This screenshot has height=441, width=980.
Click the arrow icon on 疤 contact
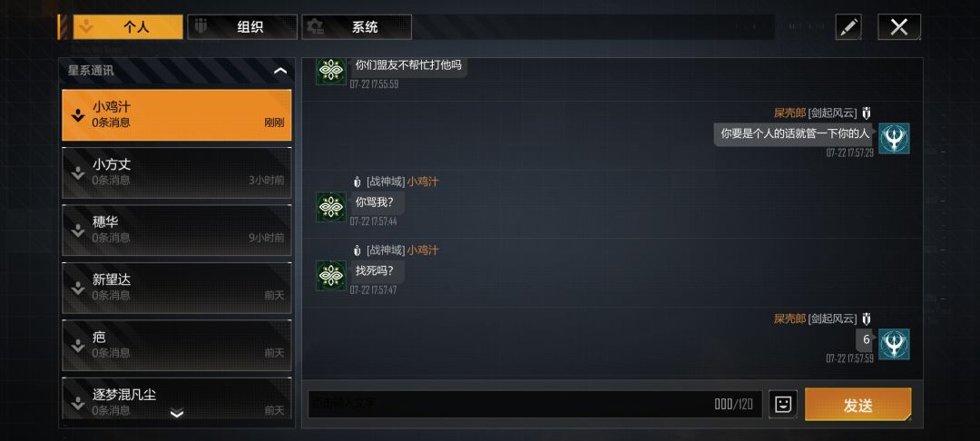pos(77,346)
